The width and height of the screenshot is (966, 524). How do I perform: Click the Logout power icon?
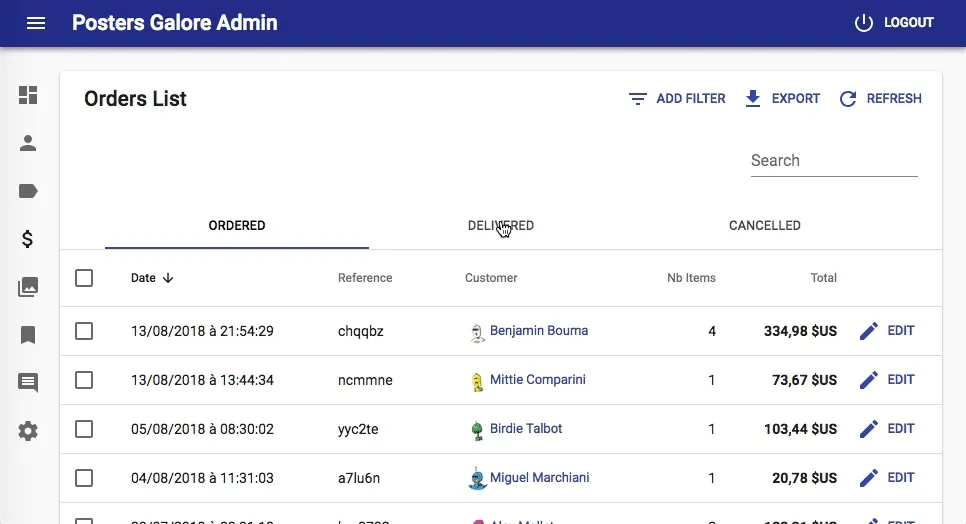pyautogui.click(x=864, y=23)
